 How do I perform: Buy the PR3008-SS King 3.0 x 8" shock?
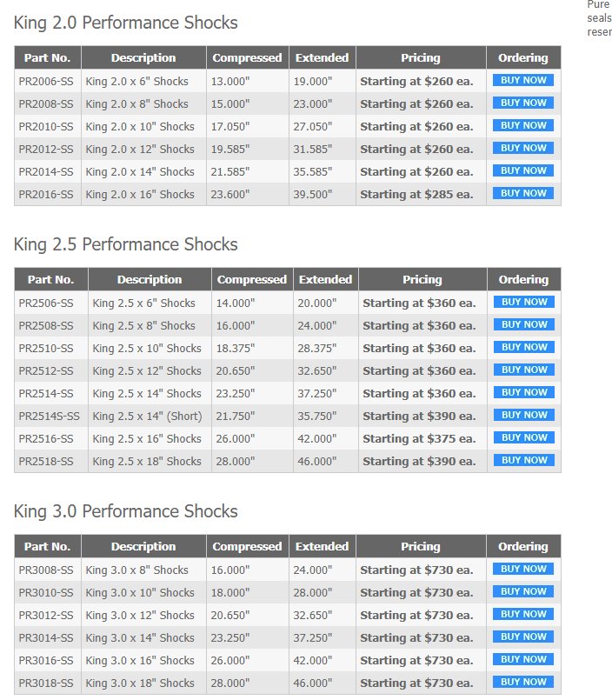(523, 570)
